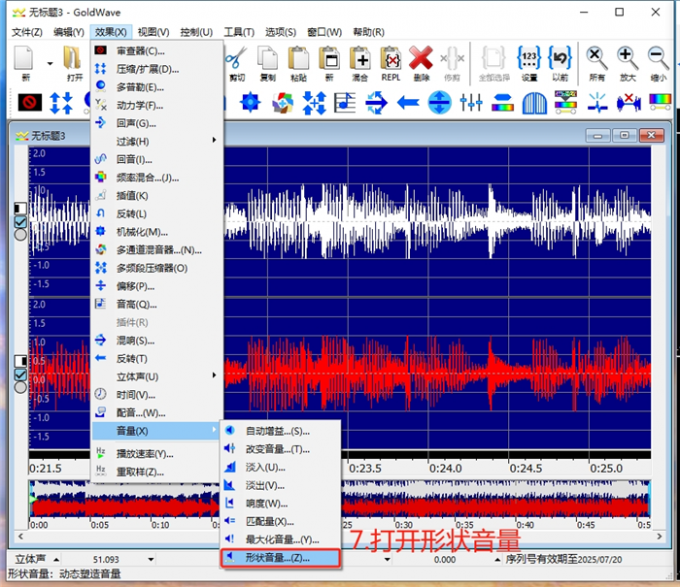This screenshot has height=587, width=680.
Task: Click the spectrum filter rainbow icon
Action: click(x=503, y=103)
